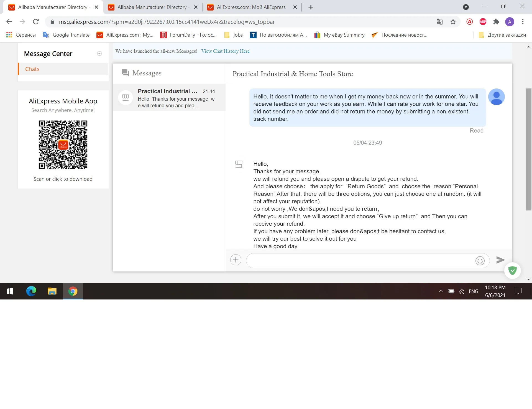Switch to the Мой AliExpress tab
532x409 pixels.
point(251,7)
